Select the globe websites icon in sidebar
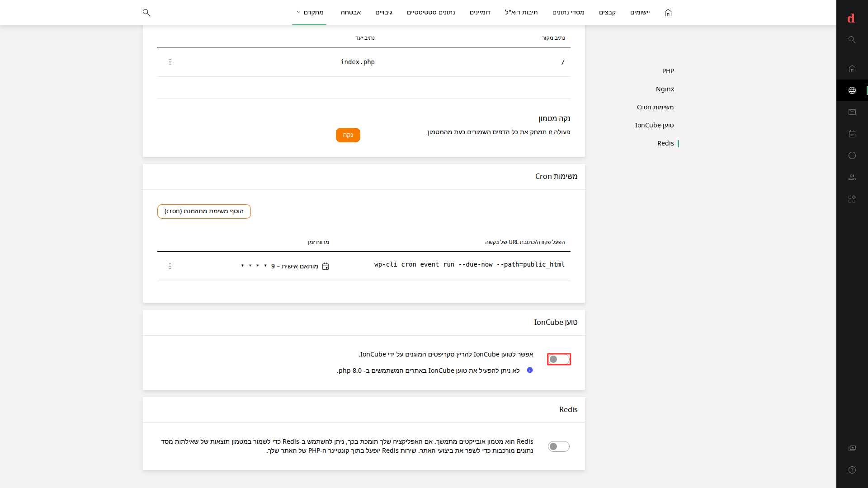This screenshot has width=868, height=488. tap(852, 90)
